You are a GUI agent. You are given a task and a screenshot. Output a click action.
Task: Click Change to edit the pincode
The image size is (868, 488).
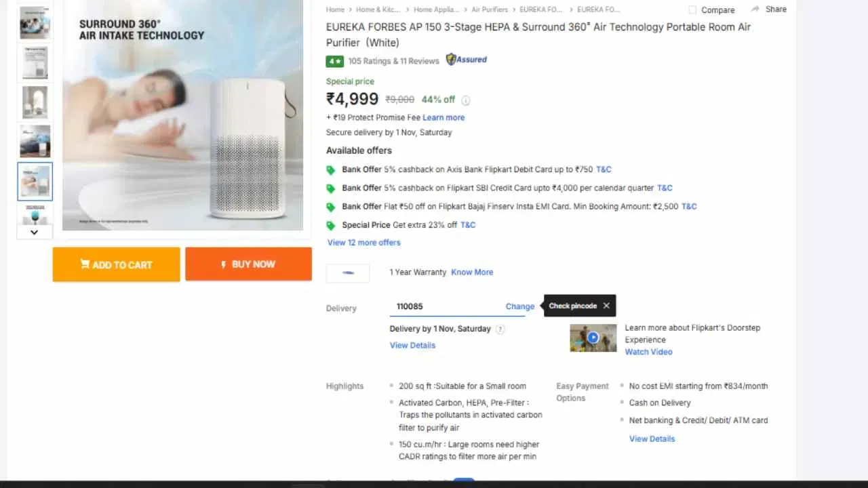[x=519, y=306]
